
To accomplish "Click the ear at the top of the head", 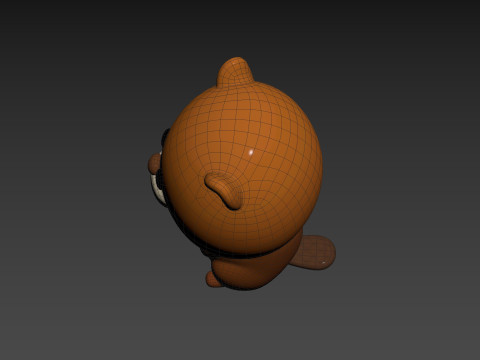I will (x=235, y=71).
